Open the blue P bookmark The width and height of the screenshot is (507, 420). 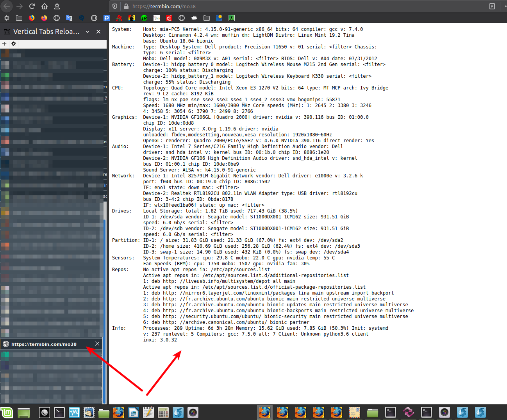(x=107, y=18)
